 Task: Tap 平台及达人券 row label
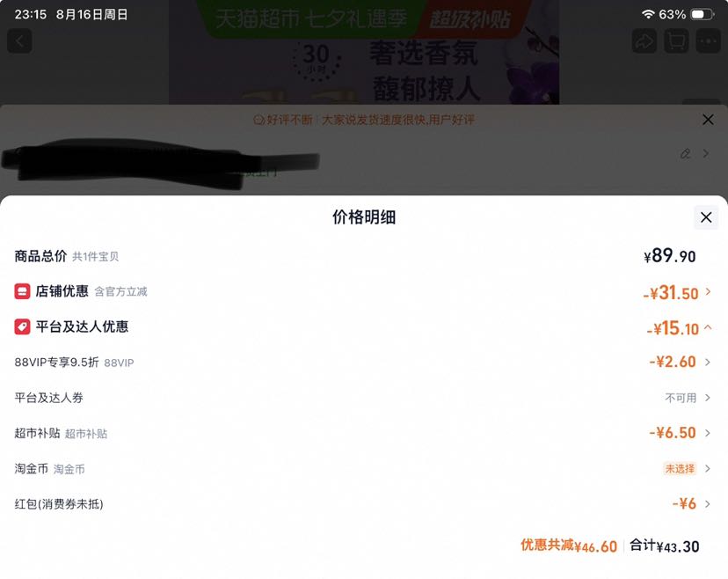point(48,398)
